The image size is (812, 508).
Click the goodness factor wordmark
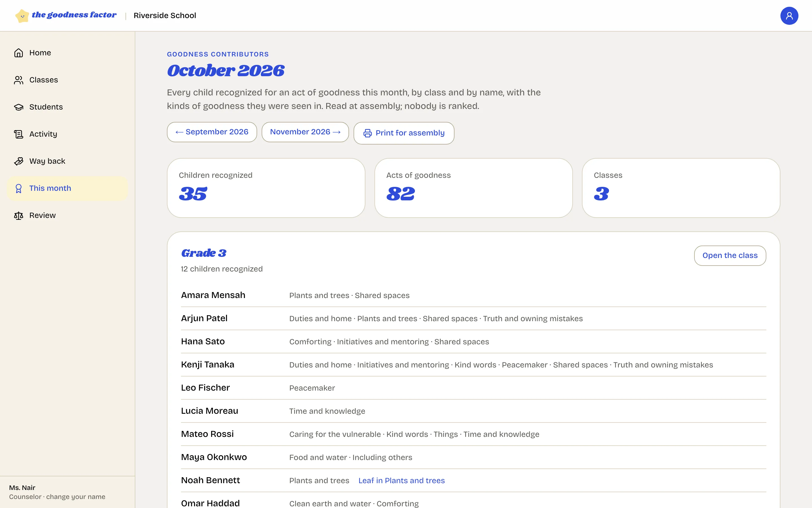[x=74, y=15]
